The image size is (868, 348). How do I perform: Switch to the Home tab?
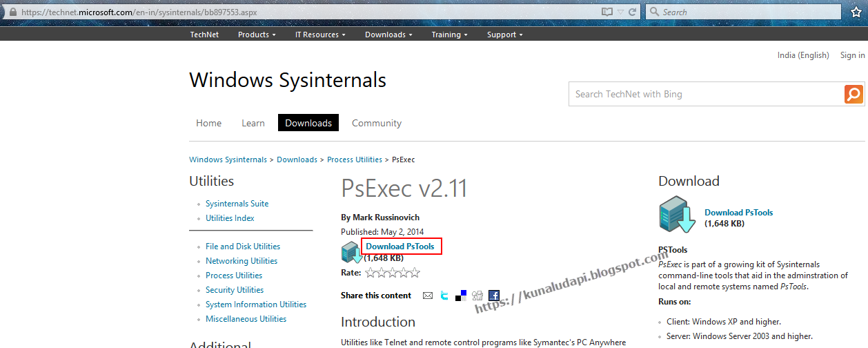click(208, 123)
